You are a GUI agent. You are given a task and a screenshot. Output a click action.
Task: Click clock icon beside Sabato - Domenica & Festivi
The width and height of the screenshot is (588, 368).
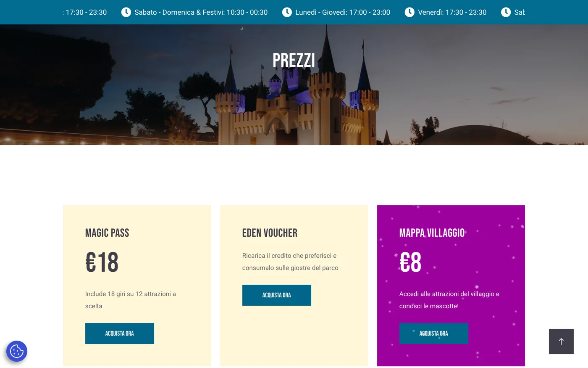pos(126,12)
